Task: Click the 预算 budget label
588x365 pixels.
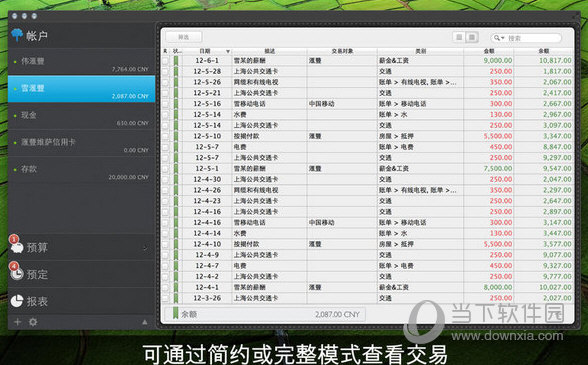Action: point(37,248)
